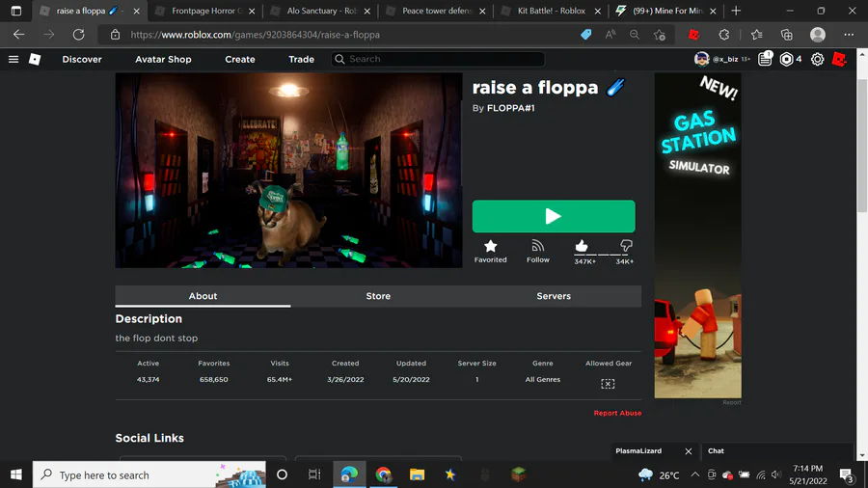The height and width of the screenshot is (488, 868).
Task: Open Task View on taskbar
Action: point(314,474)
